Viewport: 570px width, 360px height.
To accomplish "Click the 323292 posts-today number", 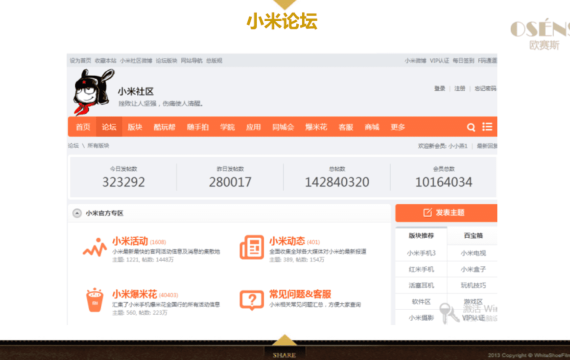I will tap(124, 182).
